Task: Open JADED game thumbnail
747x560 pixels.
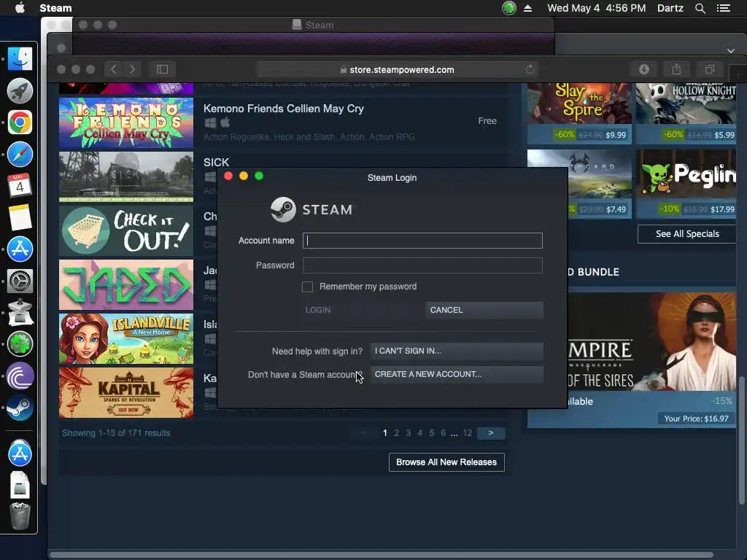Action: pyautogui.click(x=126, y=285)
